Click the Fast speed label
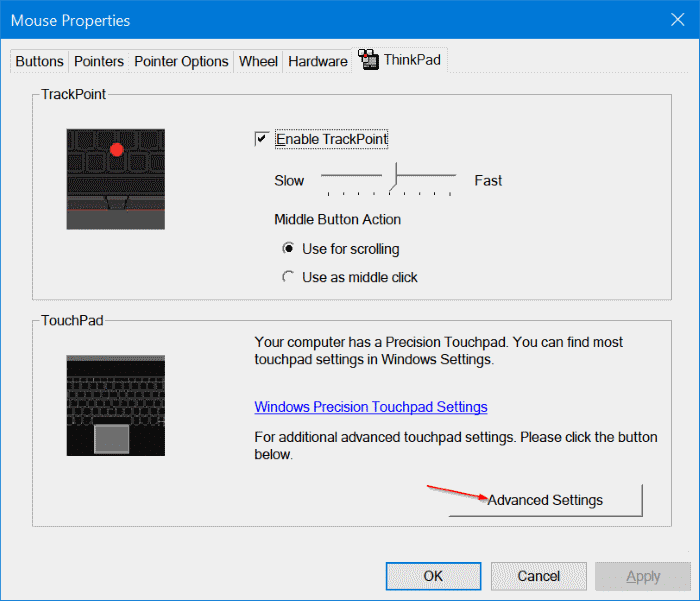Image resolution: width=700 pixels, height=601 pixels. [x=488, y=180]
